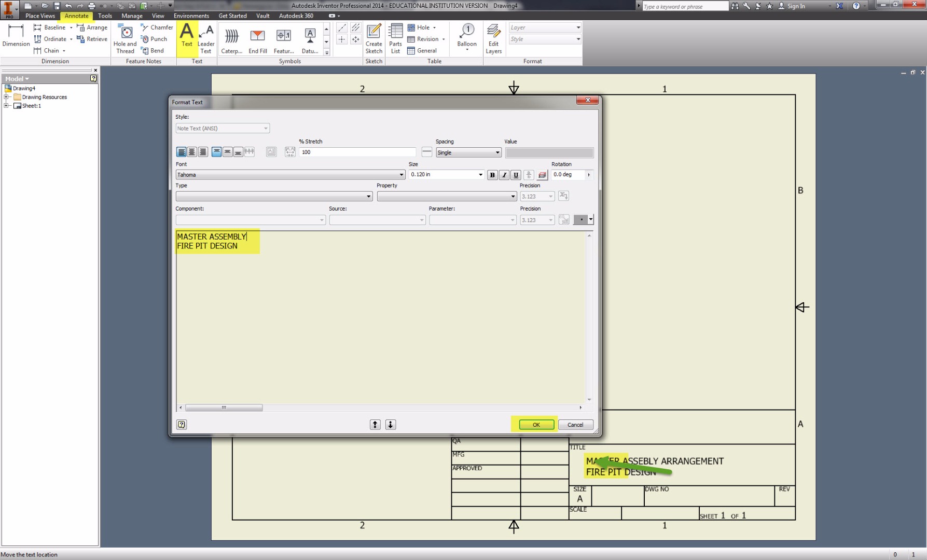927x560 pixels.
Task: Insert a Parts List table
Action: (x=395, y=39)
